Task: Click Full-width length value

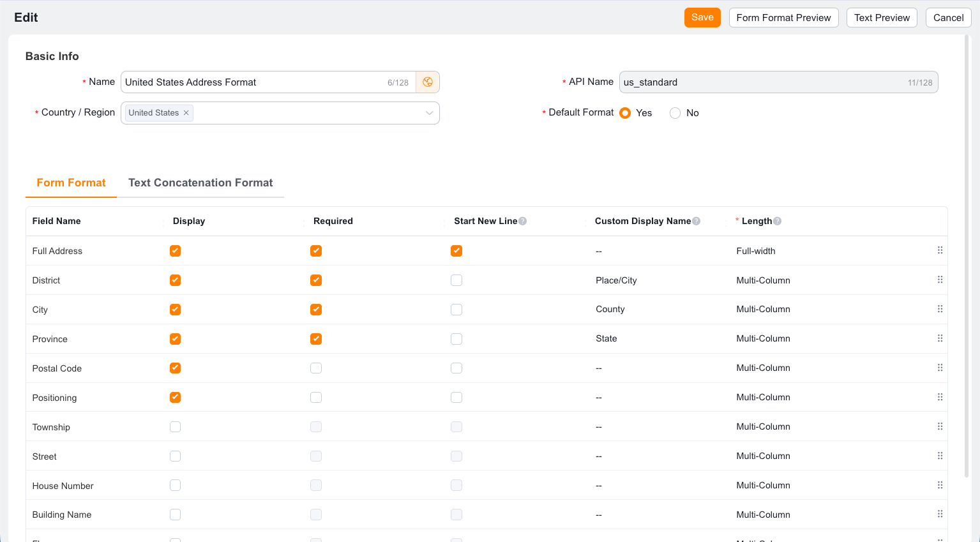Action: (755, 251)
